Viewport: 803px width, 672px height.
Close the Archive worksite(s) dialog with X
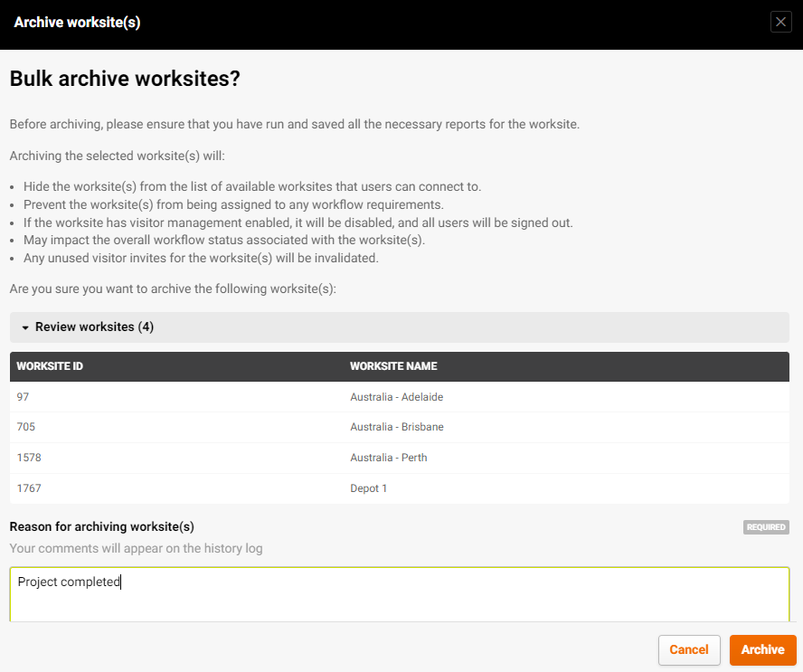(780, 22)
